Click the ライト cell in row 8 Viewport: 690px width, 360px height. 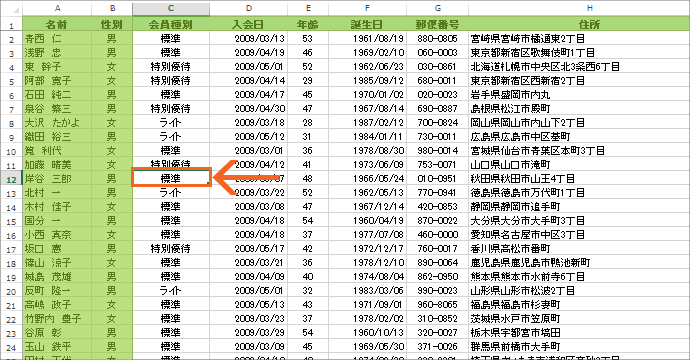[x=171, y=122]
